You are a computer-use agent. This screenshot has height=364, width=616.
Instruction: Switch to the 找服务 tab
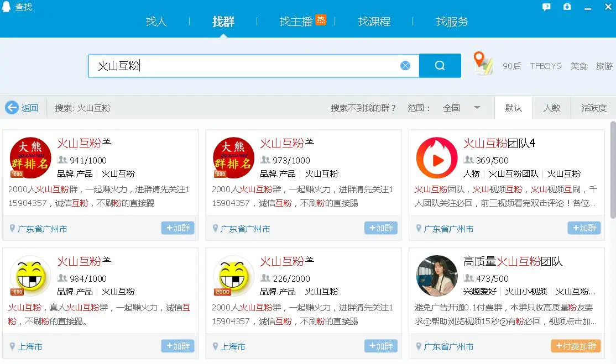[x=452, y=21]
